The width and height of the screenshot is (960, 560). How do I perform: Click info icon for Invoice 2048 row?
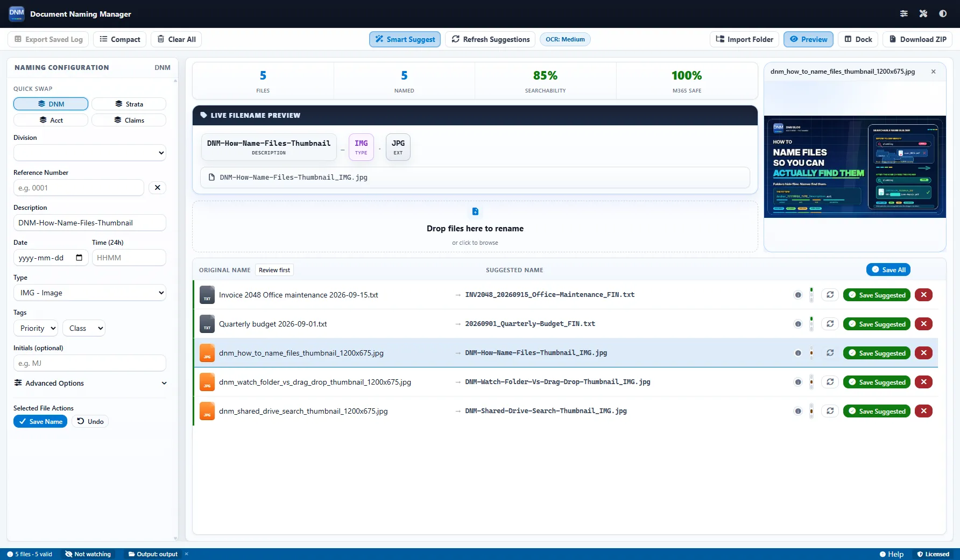(x=798, y=295)
